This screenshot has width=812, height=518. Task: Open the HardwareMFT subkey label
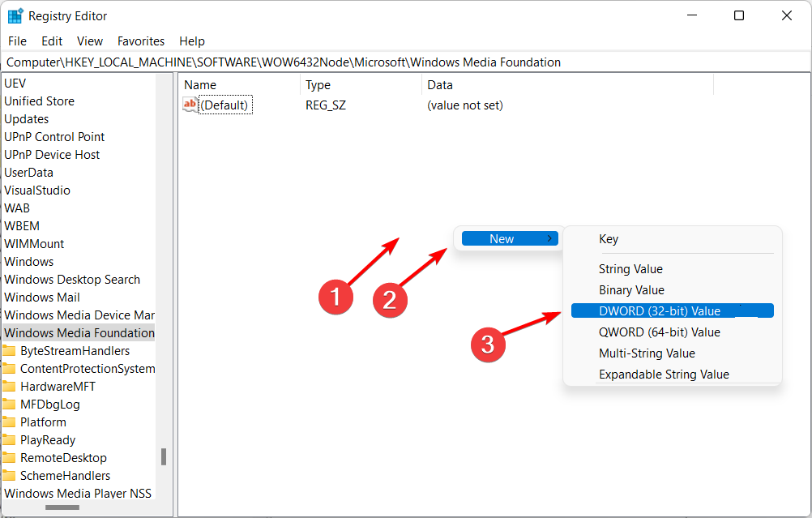point(58,387)
